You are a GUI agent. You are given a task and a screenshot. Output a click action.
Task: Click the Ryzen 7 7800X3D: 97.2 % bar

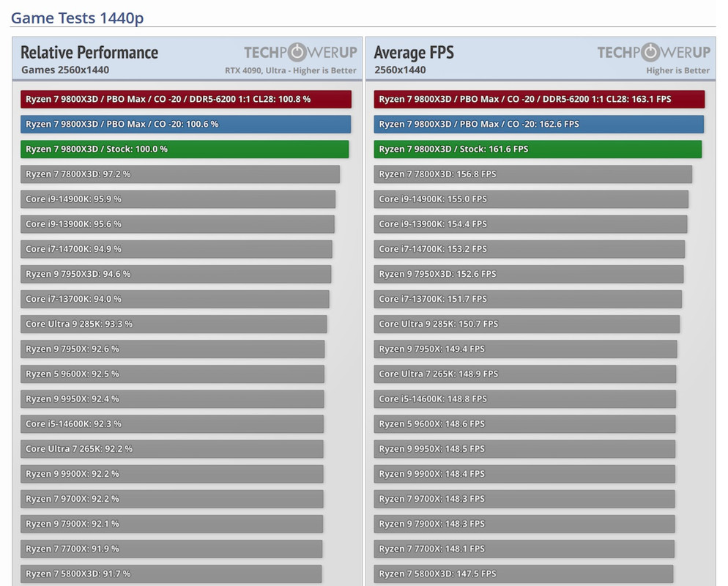pos(180,174)
